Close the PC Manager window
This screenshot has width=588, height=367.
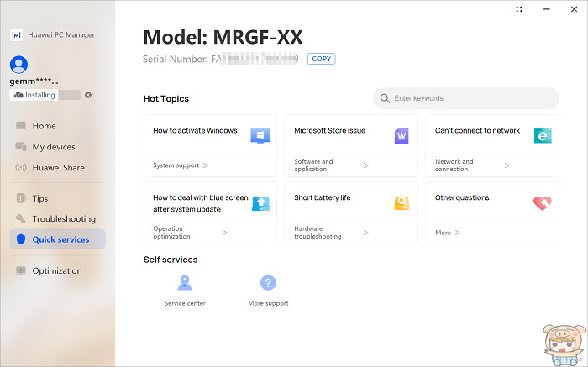pyautogui.click(x=574, y=9)
